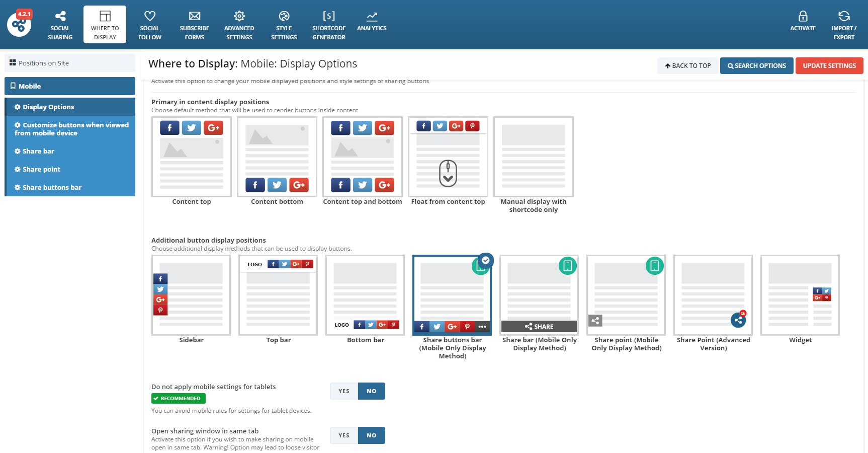Deselect Share buttons bar mobile display method
This screenshot has width=868, height=453.
coord(452,295)
